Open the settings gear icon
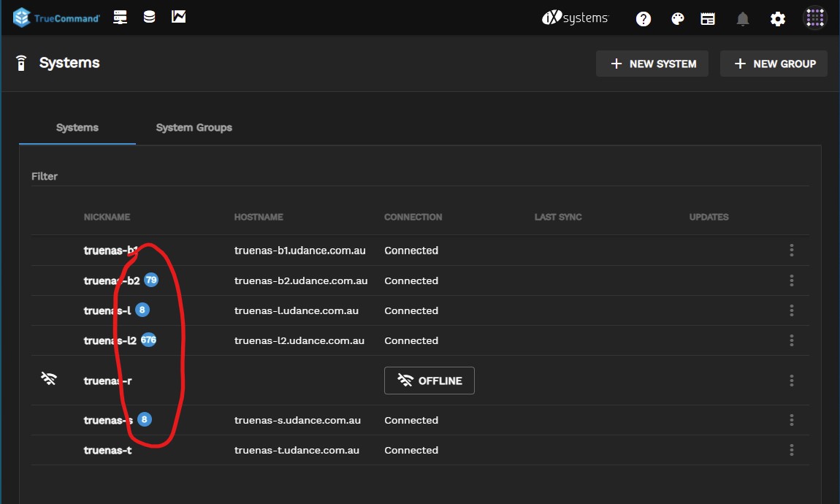 click(x=778, y=19)
